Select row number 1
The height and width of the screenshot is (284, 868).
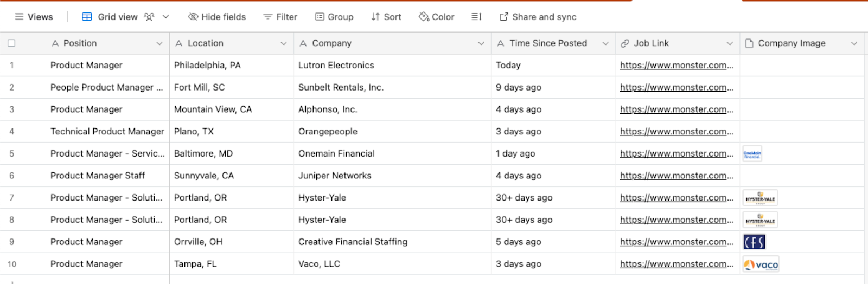[x=11, y=65]
